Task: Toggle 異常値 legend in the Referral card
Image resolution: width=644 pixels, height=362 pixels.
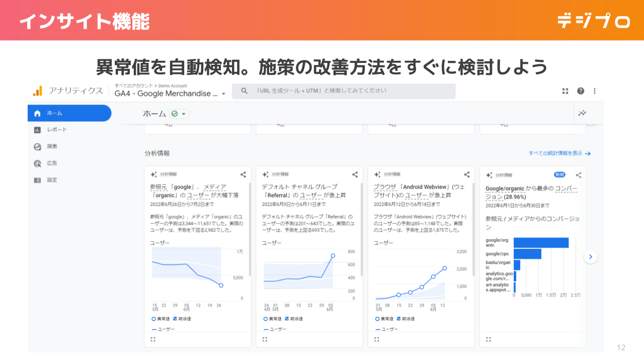Action: pos(273,319)
